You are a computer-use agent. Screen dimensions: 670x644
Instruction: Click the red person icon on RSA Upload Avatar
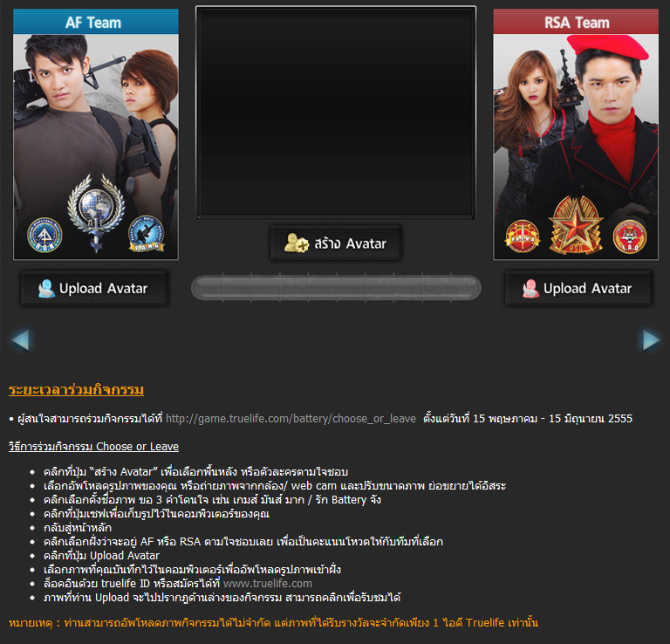click(x=530, y=289)
